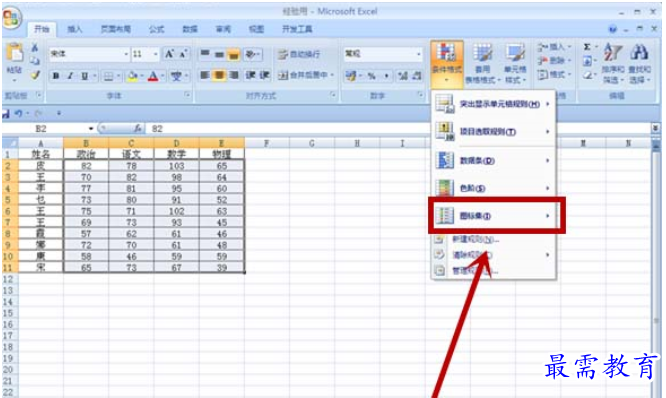Screen dimensions: 666x398
Task: Click the top vertical align icon
Action: 205,54
